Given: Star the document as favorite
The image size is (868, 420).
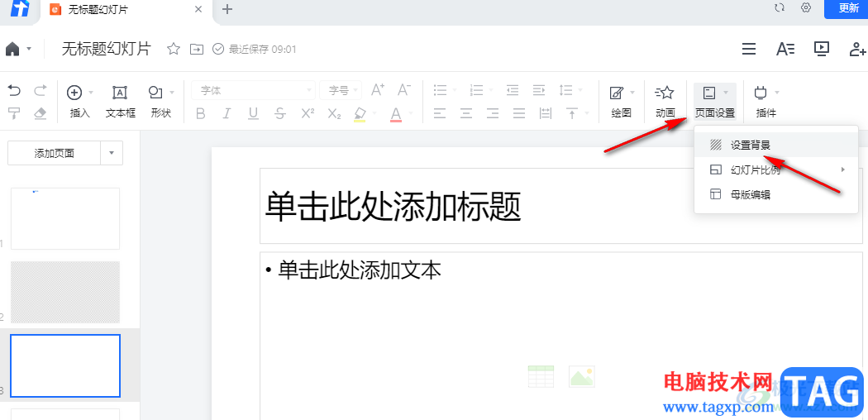Looking at the screenshot, I should (x=174, y=50).
